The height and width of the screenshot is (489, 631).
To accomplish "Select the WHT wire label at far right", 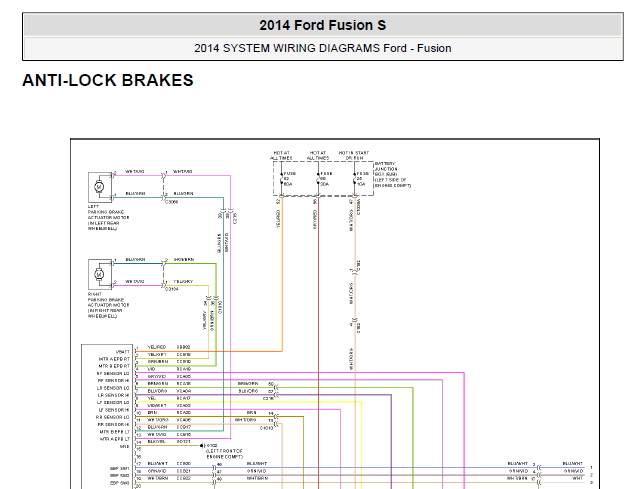I will (577, 478).
